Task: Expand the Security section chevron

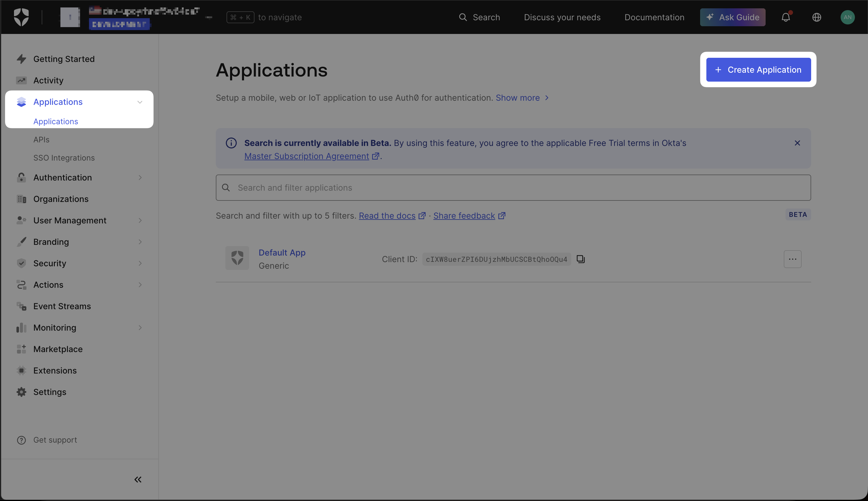Action: [140, 263]
